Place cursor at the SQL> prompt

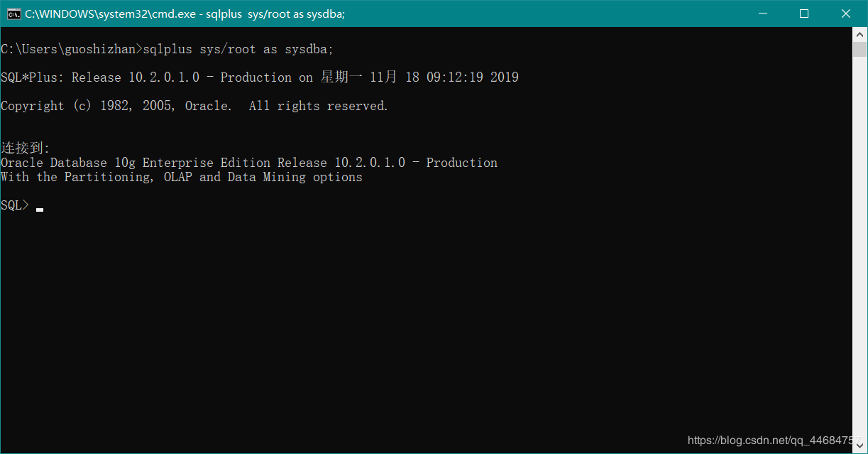click(15, 205)
